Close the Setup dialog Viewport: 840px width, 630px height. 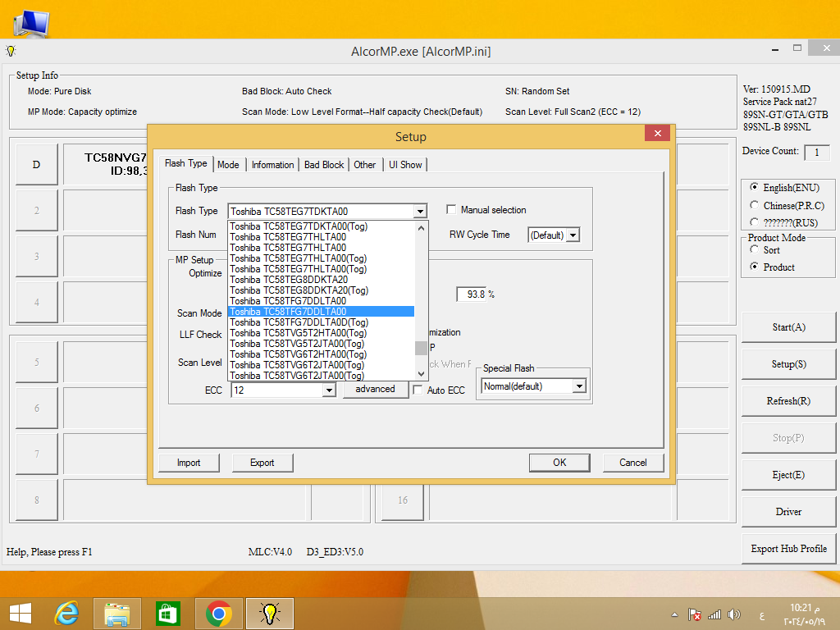657,133
